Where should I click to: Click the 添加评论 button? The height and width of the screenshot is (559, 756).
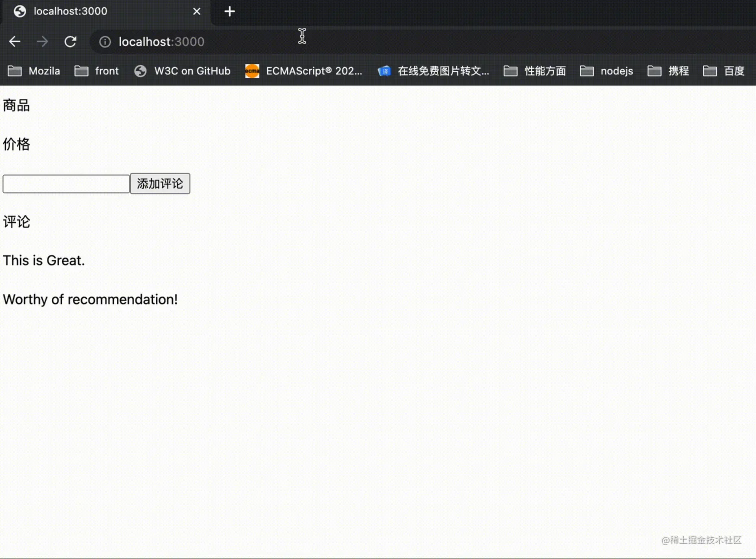click(160, 183)
